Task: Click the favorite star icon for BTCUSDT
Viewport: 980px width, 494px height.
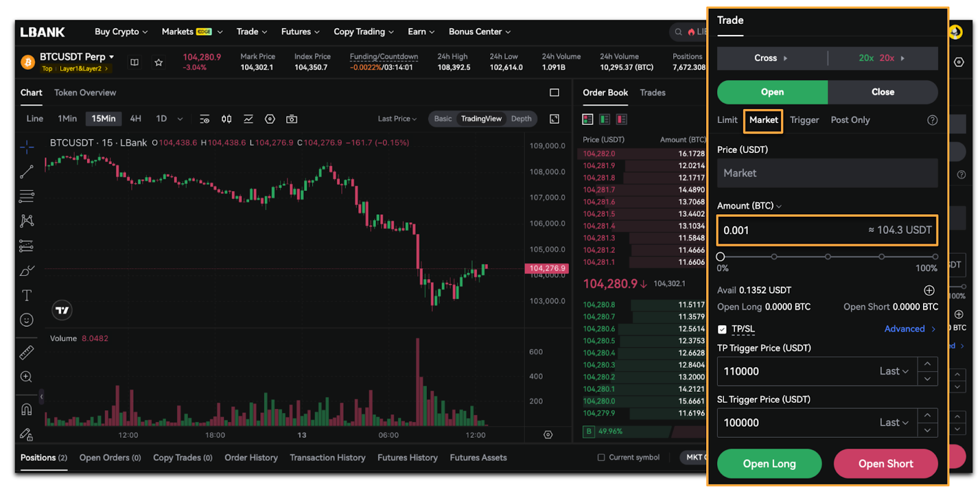Action: pos(159,62)
